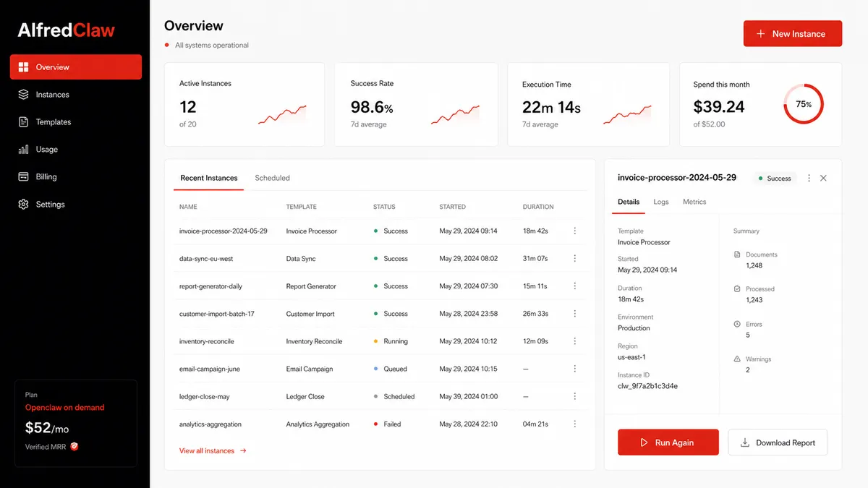
Task: Select the email-campaign-june row name
Action: [210, 369]
